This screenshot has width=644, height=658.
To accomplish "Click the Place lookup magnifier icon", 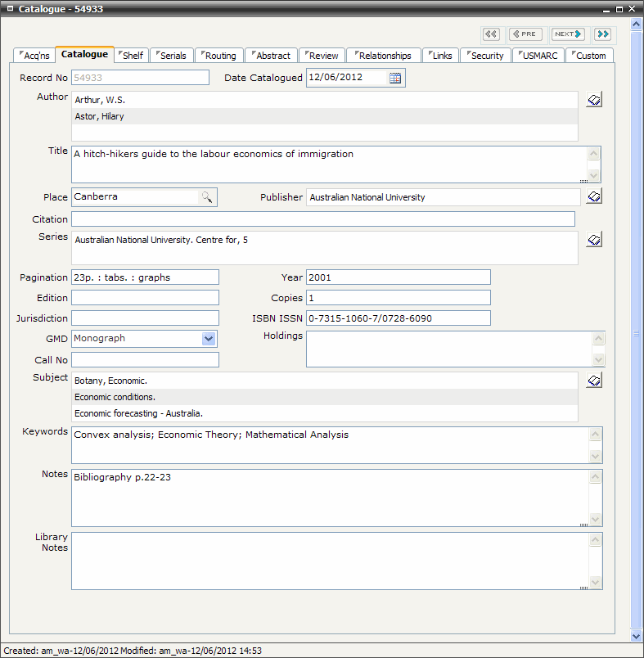I will point(207,197).
